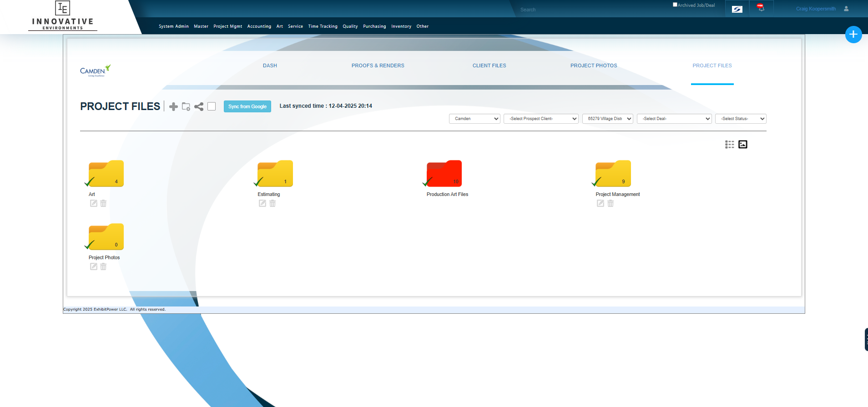This screenshot has height=407, width=868.
Task: Open the Accounting menu
Action: [259, 26]
